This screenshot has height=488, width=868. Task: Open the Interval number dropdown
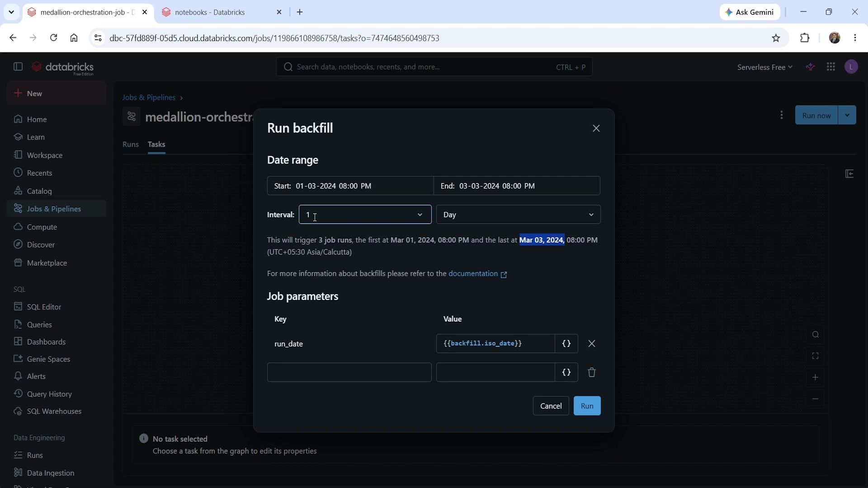[x=365, y=215]
